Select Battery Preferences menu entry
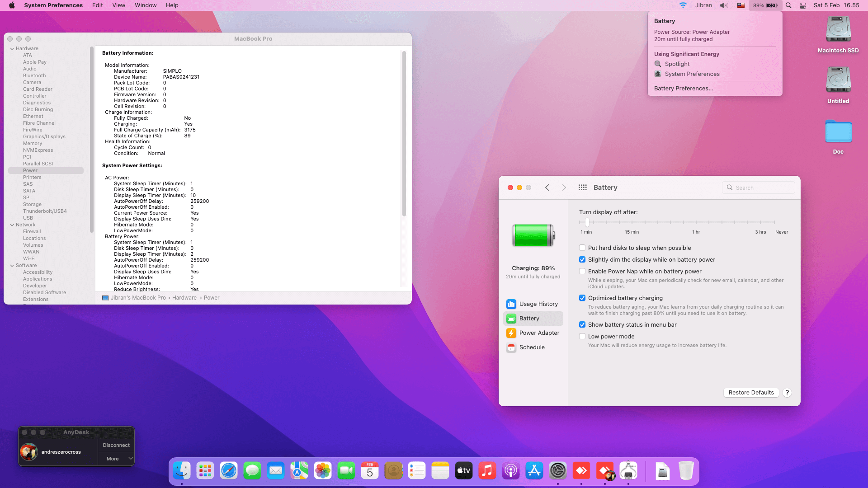Viewport: 868px width, 488px height. [684, 89]
